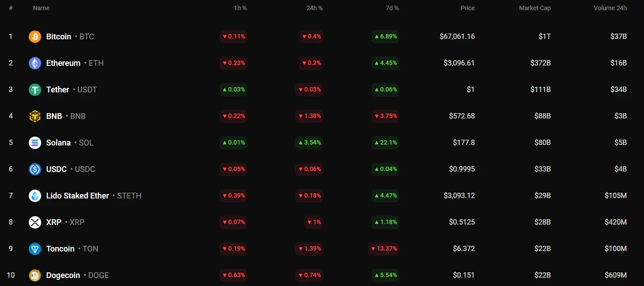
Task: Open the Solana name link
Action: click(58, 143)
